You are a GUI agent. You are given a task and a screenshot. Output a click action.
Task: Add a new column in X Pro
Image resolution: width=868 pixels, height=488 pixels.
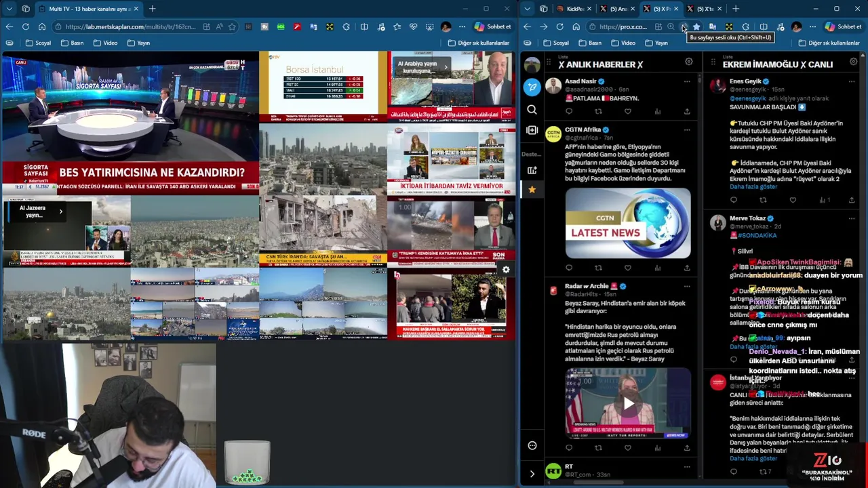click(x=532, y=129)
